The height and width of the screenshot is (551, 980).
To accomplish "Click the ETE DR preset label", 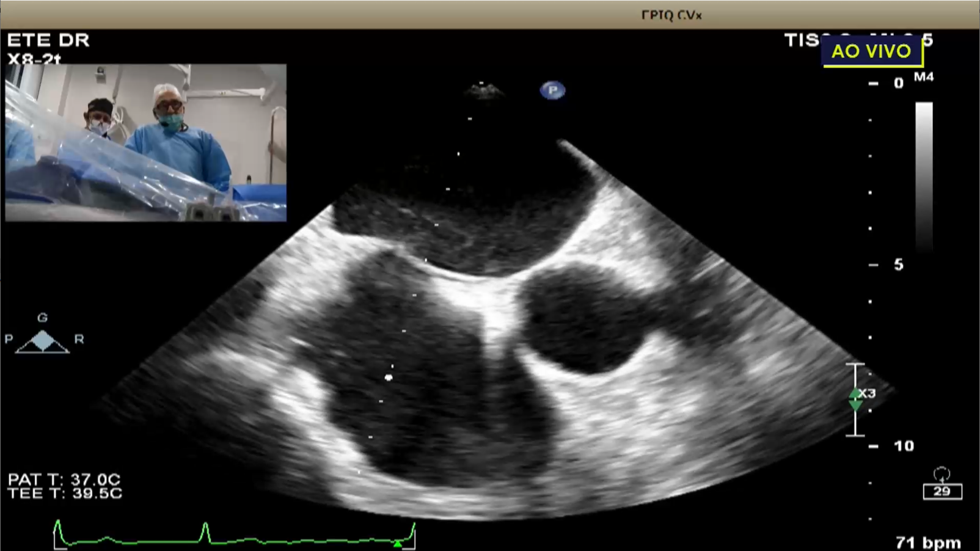I will (48, 40).
